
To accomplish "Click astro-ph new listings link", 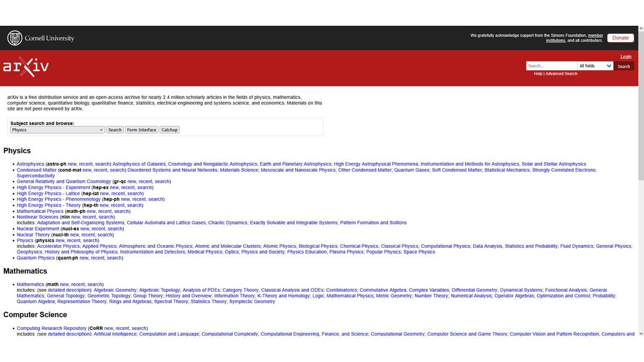I will 72,164.
